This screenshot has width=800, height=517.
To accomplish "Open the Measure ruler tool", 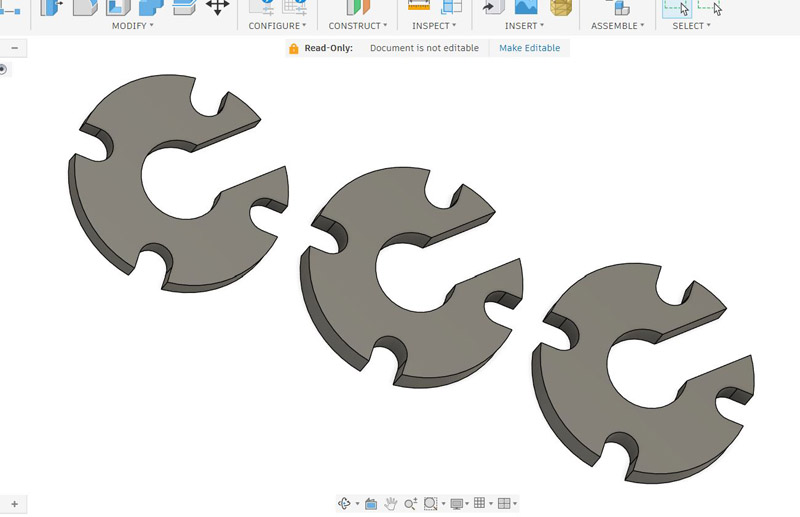I will [419, 7].
